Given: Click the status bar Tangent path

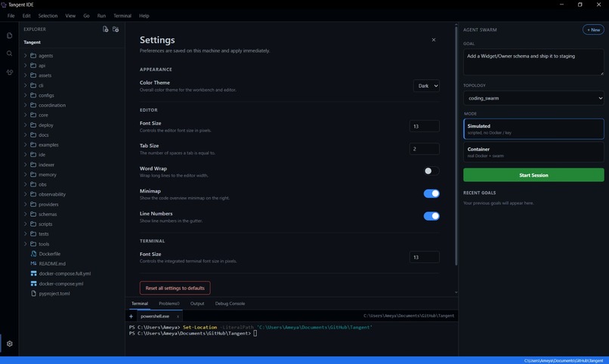Looking at the screenshot, I should coord(563,360).
